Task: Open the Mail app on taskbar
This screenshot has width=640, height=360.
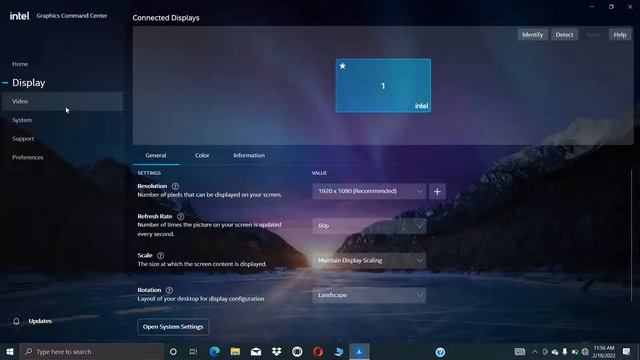Action: tap(256, 351)
